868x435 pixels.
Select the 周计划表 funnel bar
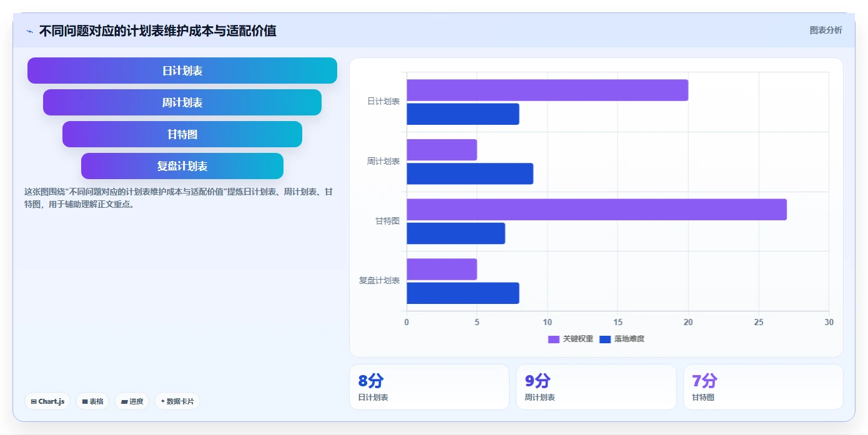point(182,102)
